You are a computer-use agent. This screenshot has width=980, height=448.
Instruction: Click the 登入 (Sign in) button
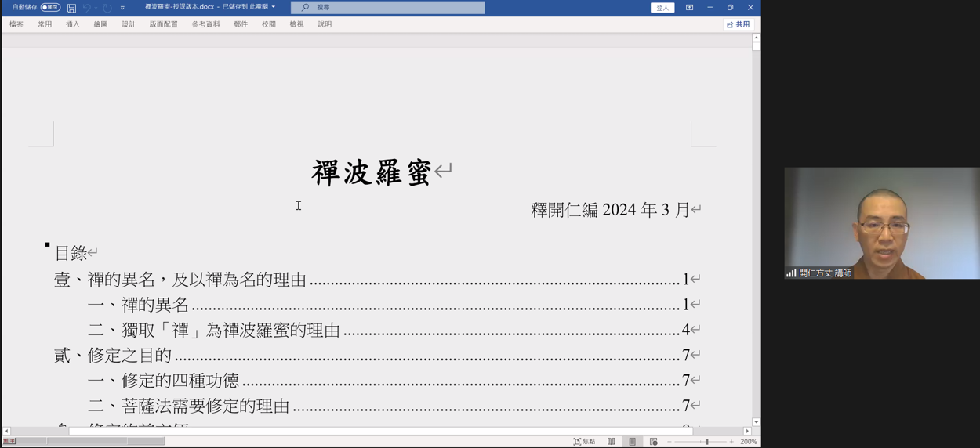662,8
